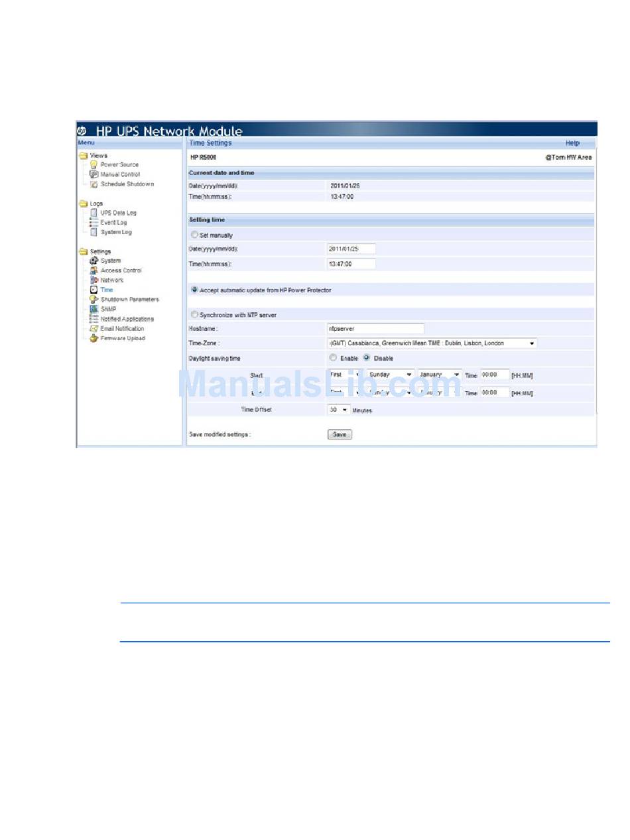
Task: Open the Start row Sunday dropdown
Action: click(x=390, y=375)
